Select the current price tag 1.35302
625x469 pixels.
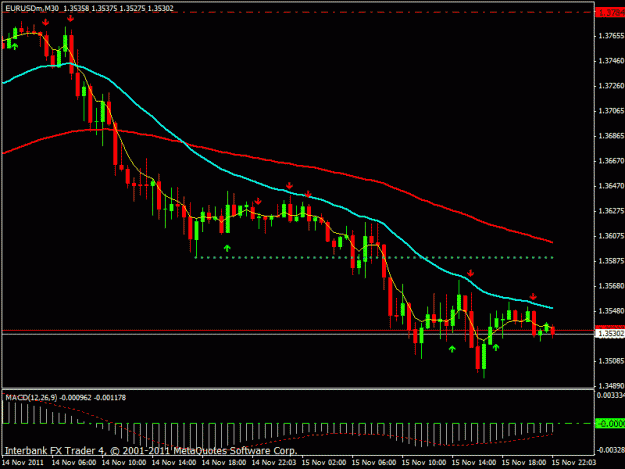coord(610,334)
